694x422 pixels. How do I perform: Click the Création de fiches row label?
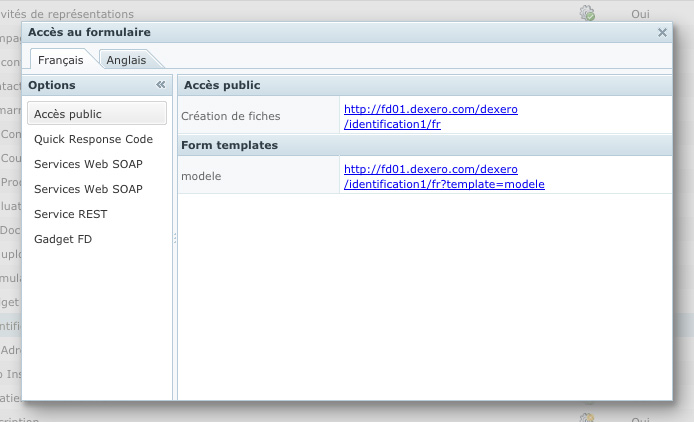point(230,116)
